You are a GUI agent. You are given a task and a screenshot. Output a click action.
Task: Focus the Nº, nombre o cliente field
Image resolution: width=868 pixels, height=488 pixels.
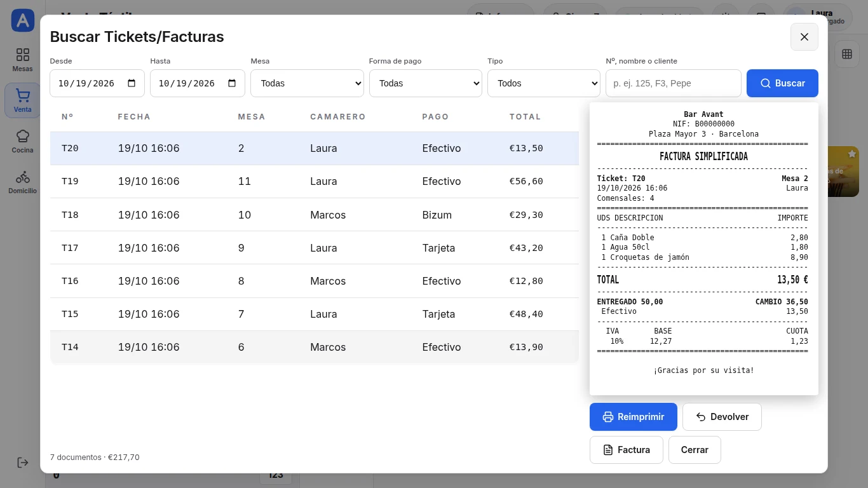pyautogui.click(x=673, y=83)
